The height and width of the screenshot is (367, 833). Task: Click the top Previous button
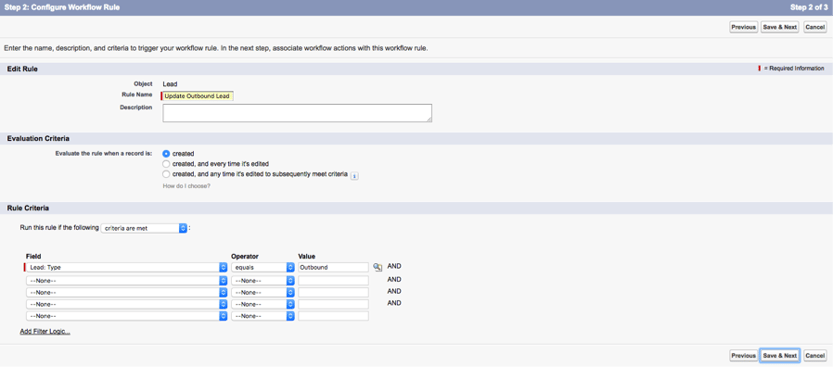pyautogui.click(x=743, y=27)
